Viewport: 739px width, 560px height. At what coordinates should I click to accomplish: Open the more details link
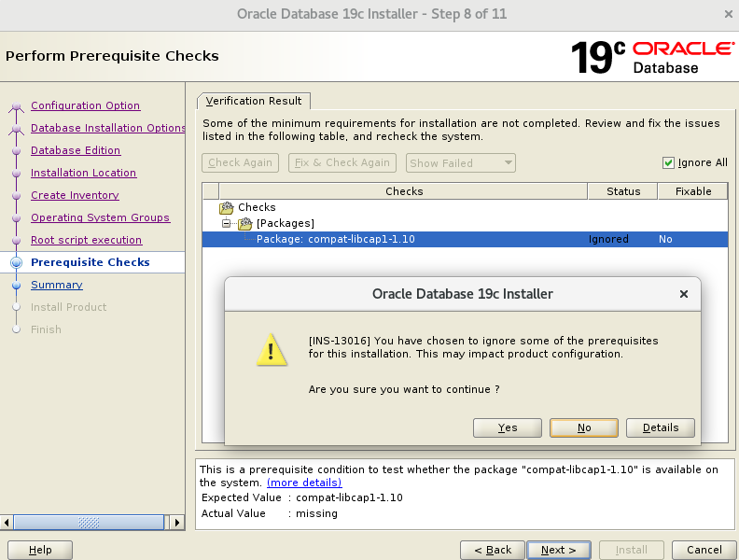pyautogui.click(x=304, y=483)
